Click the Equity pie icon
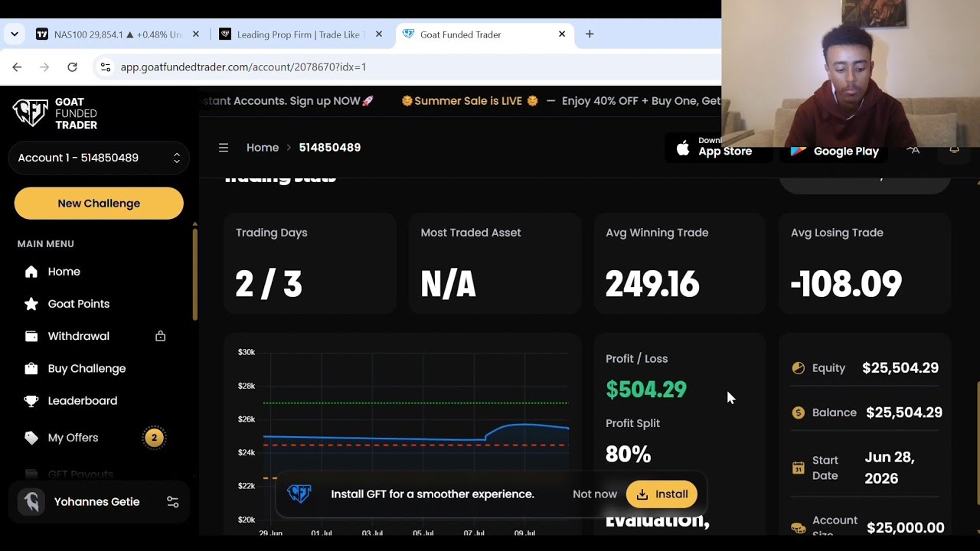980x551 pixels. (799, 368)
